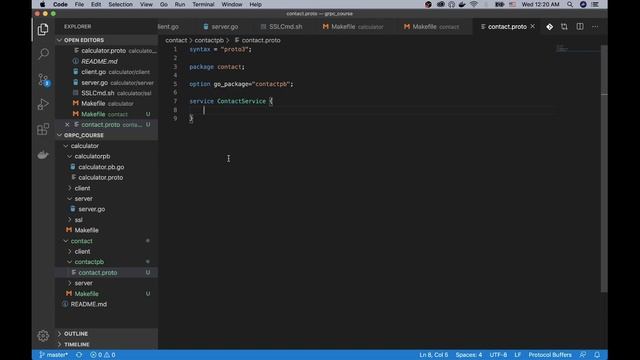Viewport: 640px width, 360px height.
Task: Open the Terminal menu
Action: [203, 4]
